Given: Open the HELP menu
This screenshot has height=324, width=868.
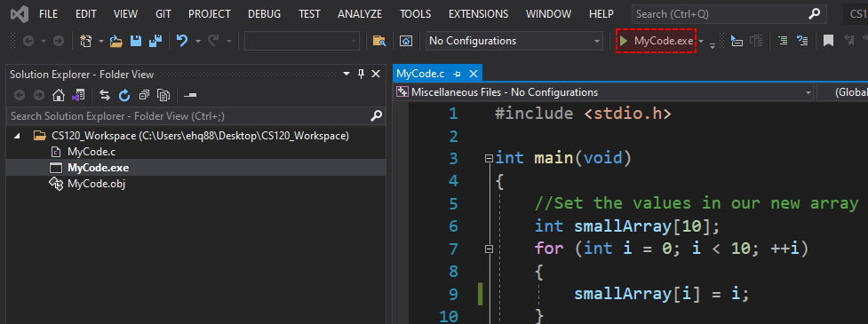Looking at the screenshot, I should tap(601, 14).
